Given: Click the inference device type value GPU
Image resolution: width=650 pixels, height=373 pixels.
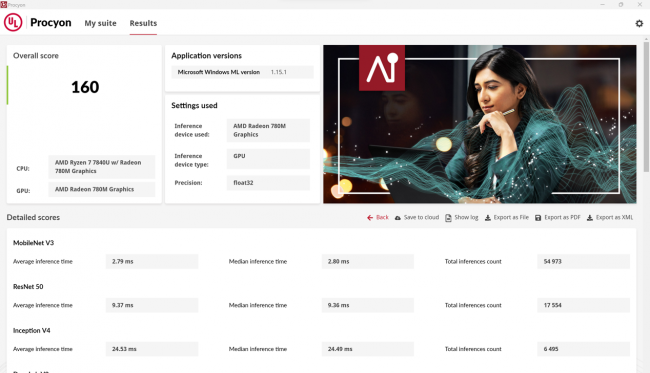Looking at the screenshot, I should [268, 159].
